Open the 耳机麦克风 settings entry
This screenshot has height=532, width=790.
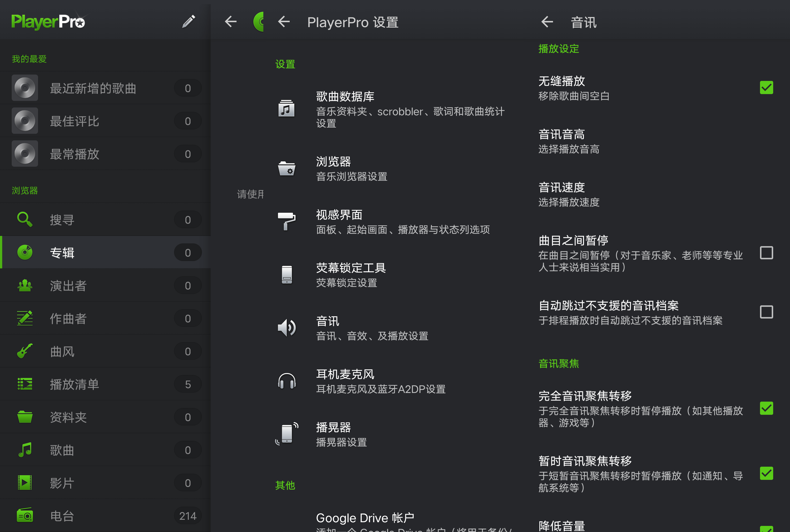click(395, 381)
